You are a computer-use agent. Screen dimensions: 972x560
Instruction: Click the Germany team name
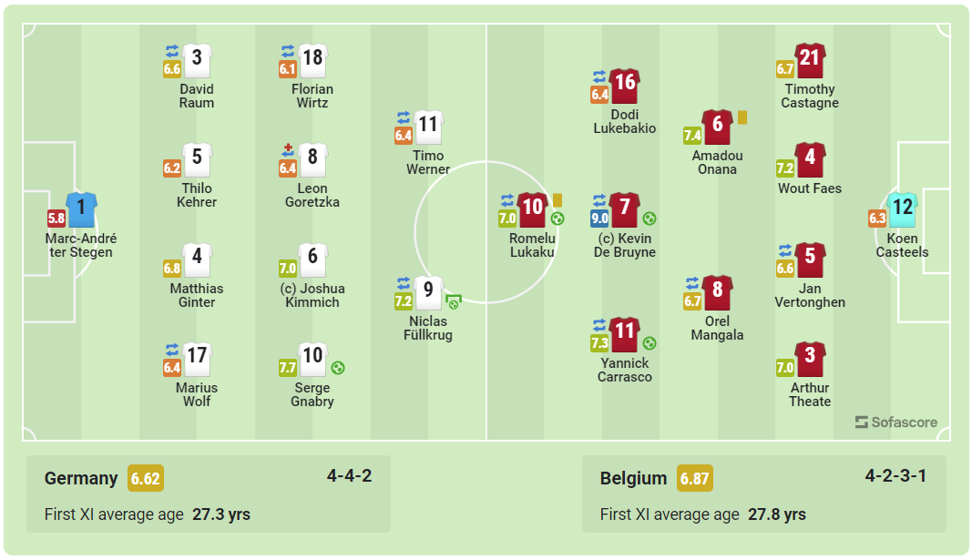coord(81,478)
